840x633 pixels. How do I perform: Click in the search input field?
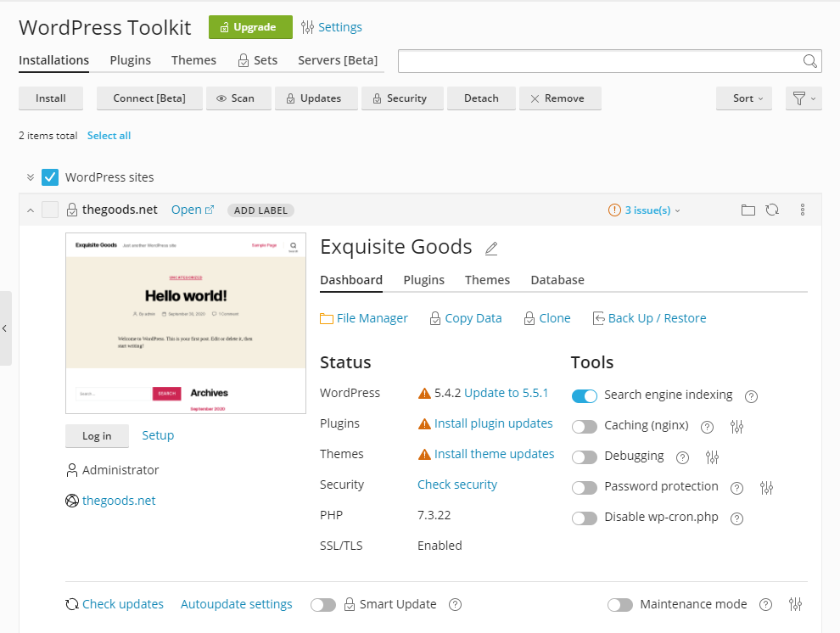pos(600,61)
